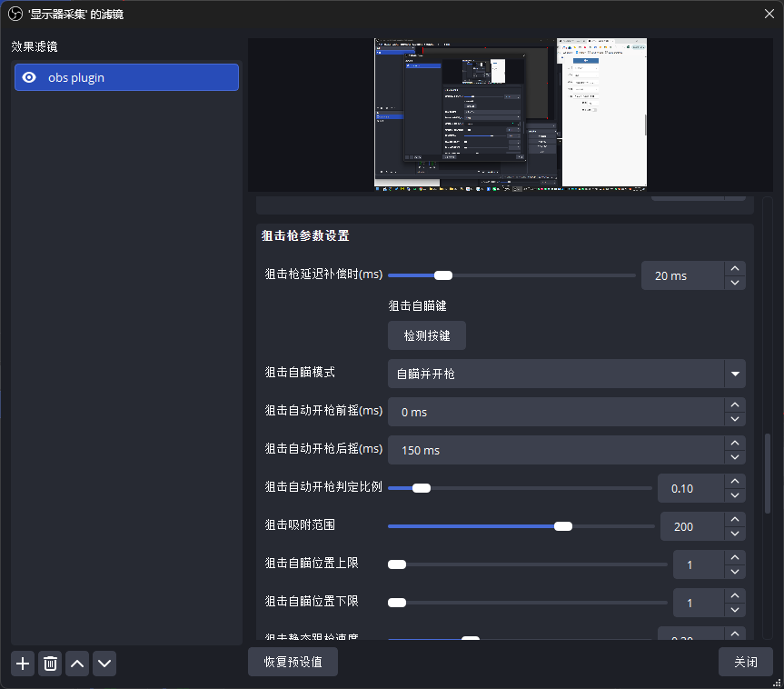Close the filters dialog with X

769,14
